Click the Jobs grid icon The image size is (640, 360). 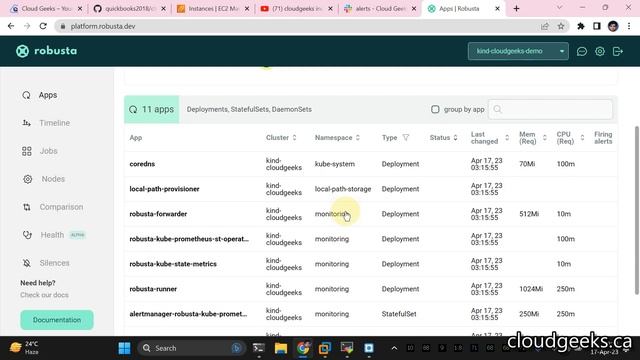coord(27,151)
